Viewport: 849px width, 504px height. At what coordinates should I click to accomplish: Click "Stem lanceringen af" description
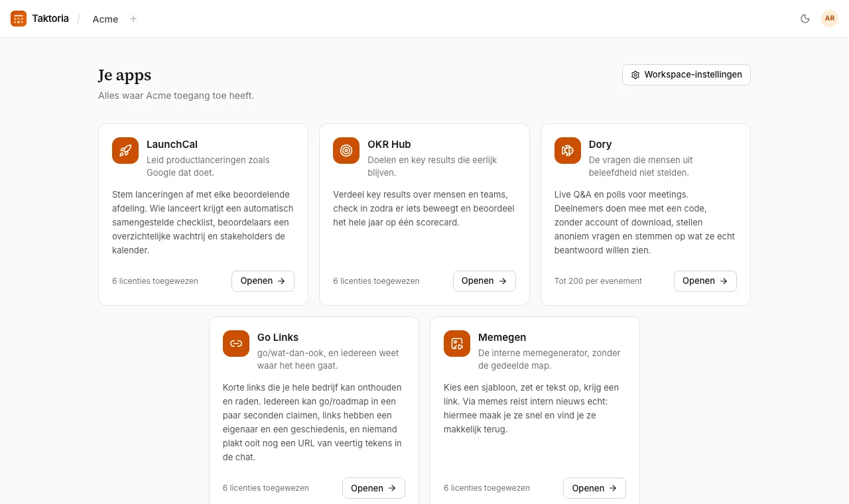point(203,222)
